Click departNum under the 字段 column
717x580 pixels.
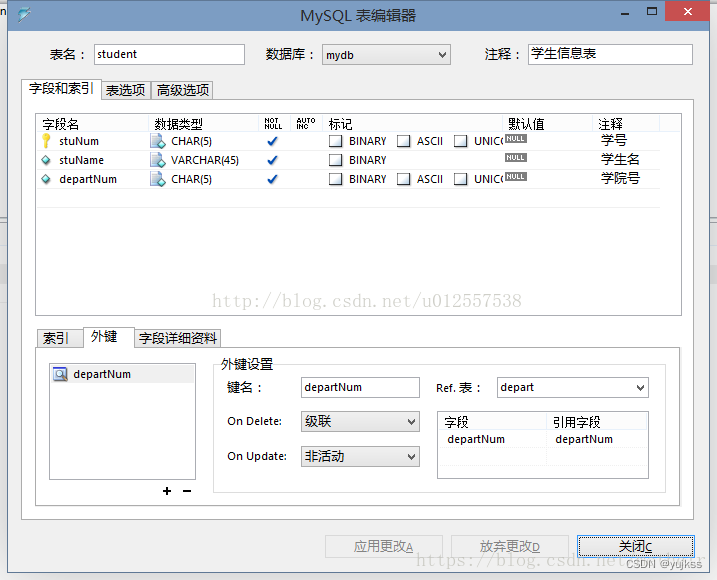click(x=476, y=439)
